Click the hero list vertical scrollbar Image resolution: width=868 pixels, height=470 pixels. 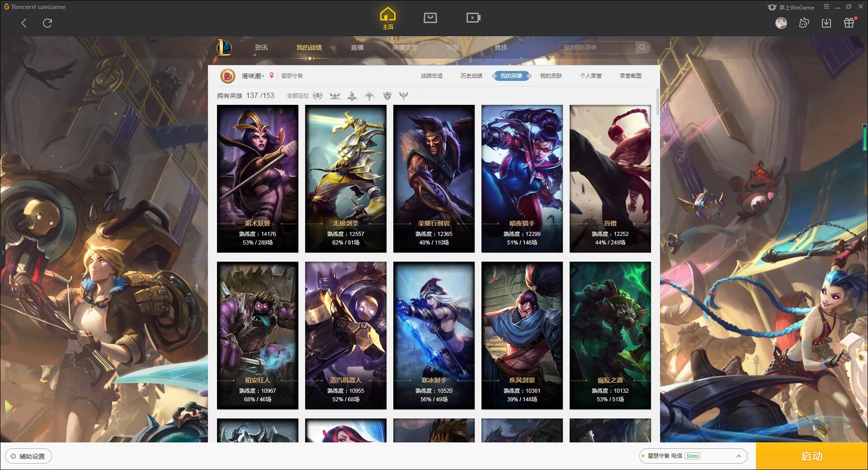657,102
